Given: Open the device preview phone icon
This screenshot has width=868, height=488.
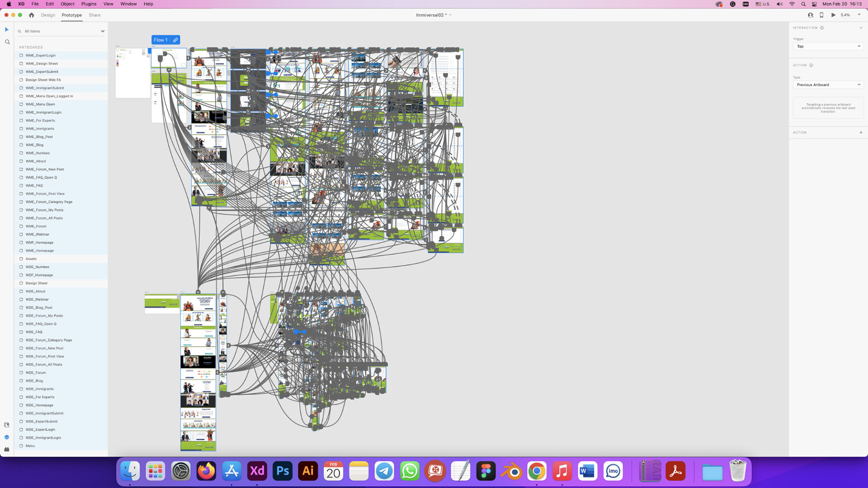Looking at the screenshot, I should coord(821,15).
